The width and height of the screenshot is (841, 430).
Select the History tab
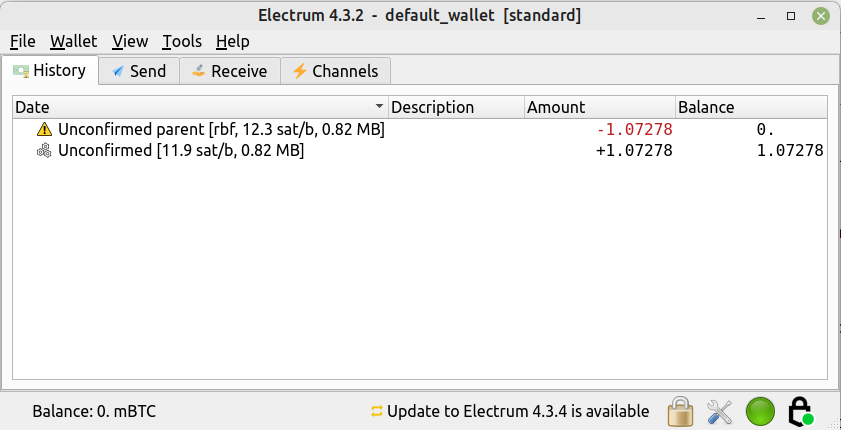[x=50, y=70]
